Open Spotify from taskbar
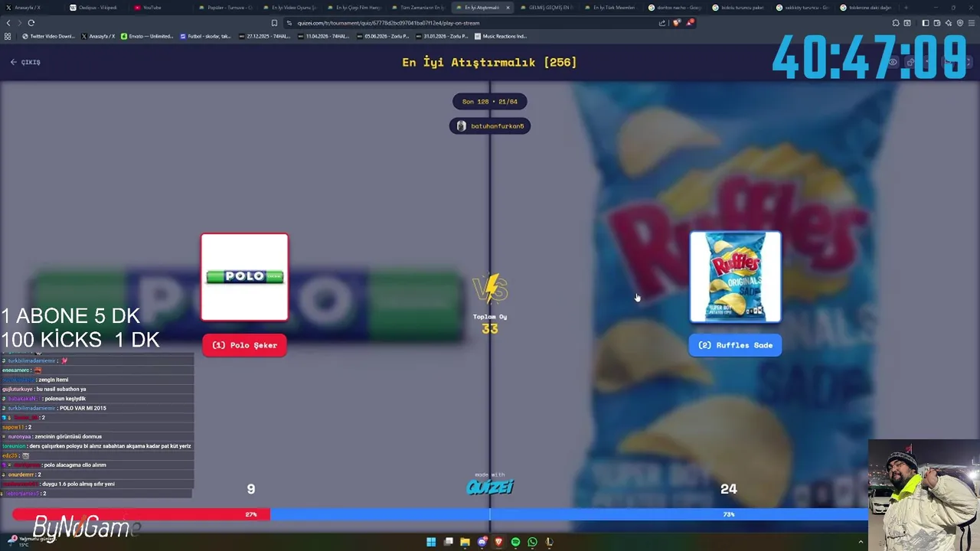980x551 pixels. click(x=515, y=542)
